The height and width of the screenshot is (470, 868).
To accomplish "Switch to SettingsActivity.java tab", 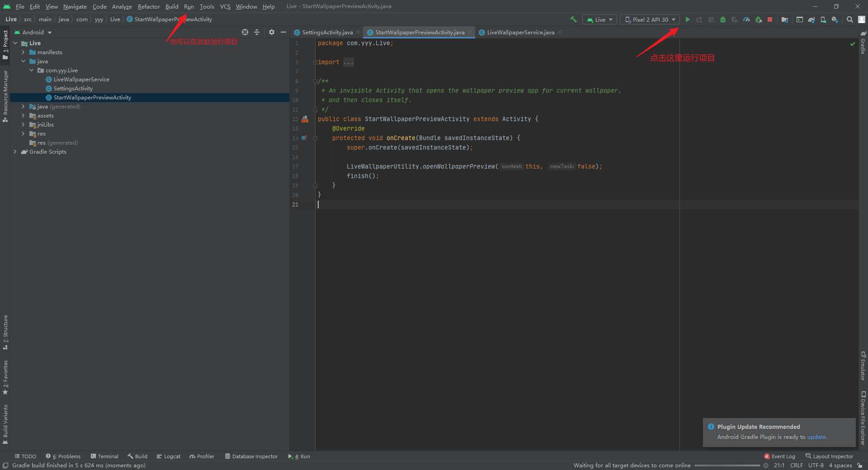I will [327, 33].
